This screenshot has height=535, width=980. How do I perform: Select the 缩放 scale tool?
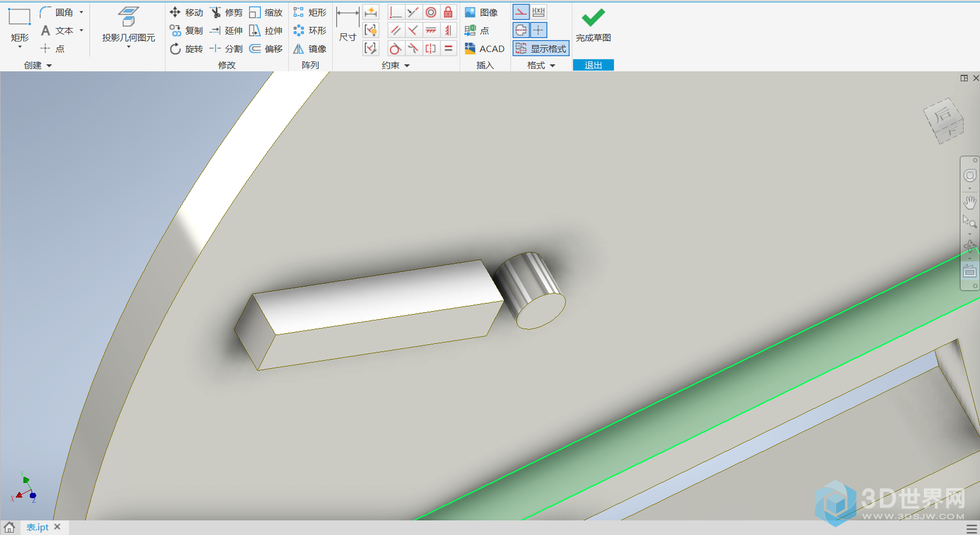[x=265, y=12]
